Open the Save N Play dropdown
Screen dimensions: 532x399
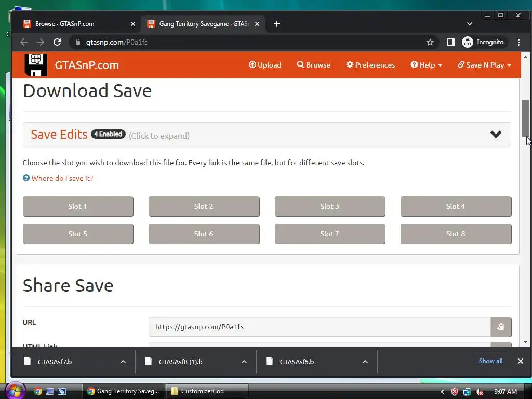click(x=484, y=65)
